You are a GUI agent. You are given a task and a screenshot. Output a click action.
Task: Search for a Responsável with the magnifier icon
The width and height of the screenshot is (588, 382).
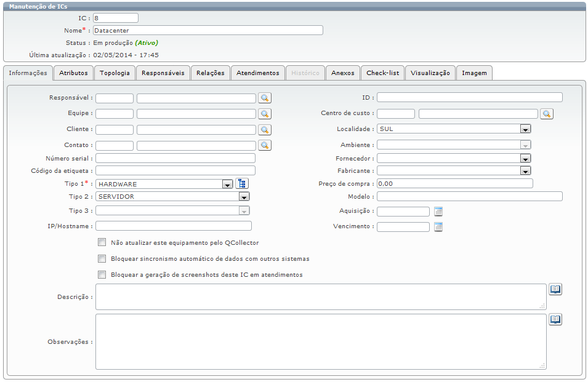pyautogui.click(x=265, y=98)
